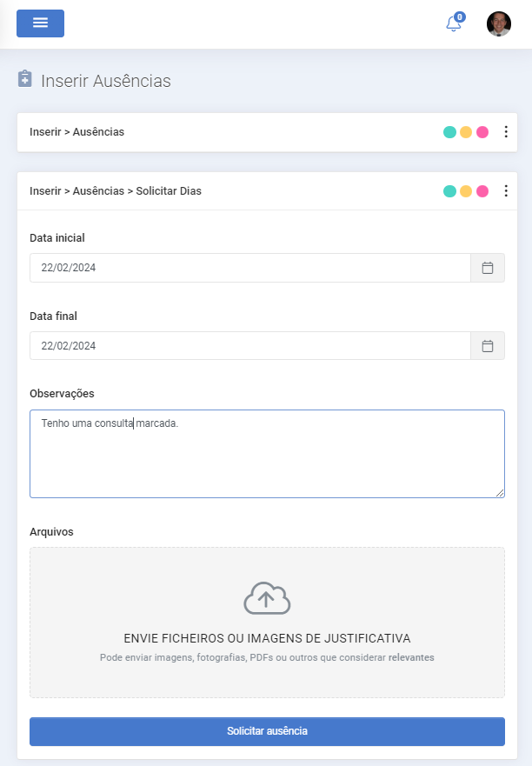Click teal dot in Solicitar Dias panel
Screen dimensions: 532x766
450,191
